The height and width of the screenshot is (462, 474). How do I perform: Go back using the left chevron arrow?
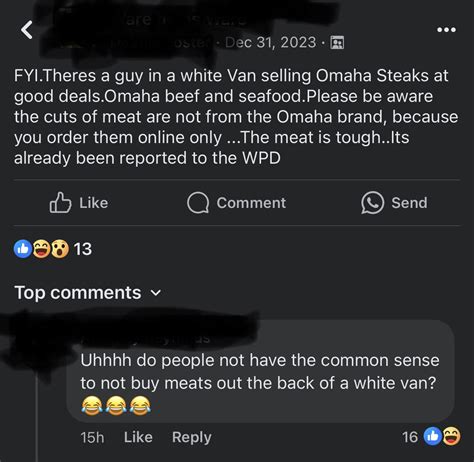tap(27, 30)
